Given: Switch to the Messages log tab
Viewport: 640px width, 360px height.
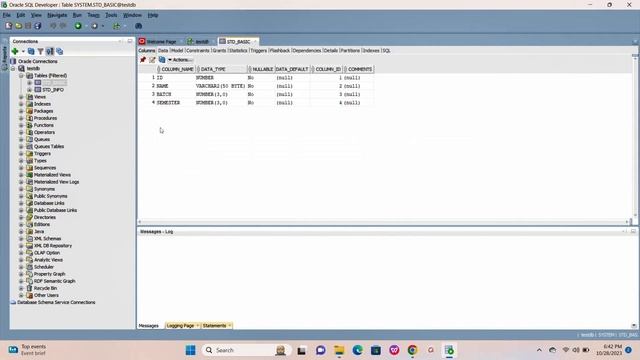Looking at the screenshot, I should point(149,326).
